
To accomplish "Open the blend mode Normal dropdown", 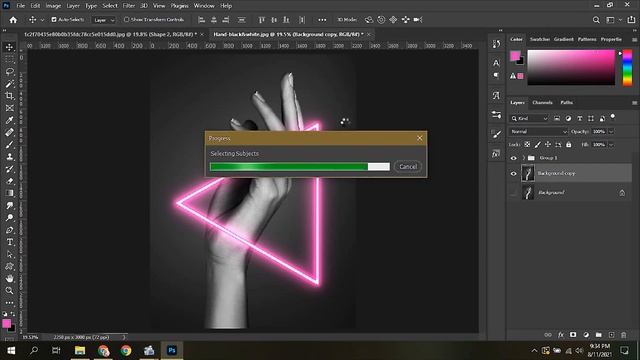I will [x=538, y=132].
